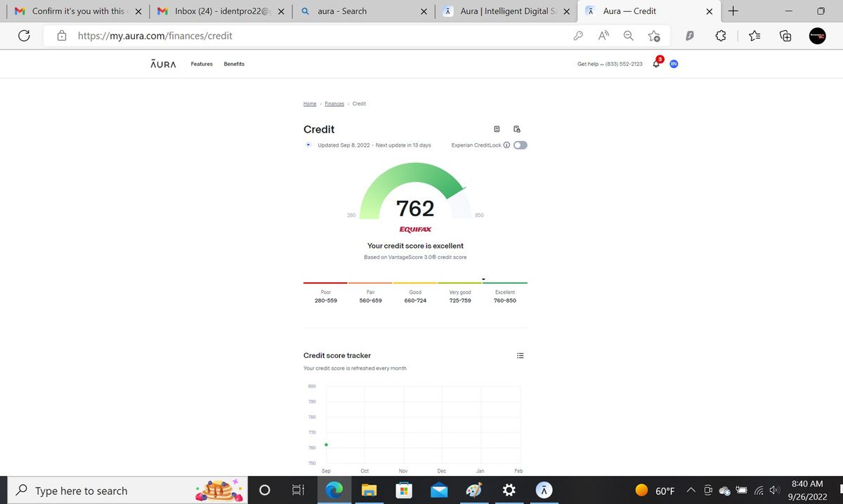Go to Home breadcrumb
The width and height of the screenshot is (843, 504).
click(x=310, y=104)
